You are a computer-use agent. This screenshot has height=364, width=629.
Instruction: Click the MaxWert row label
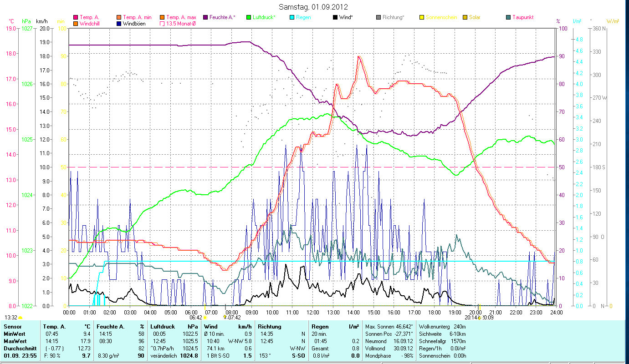point(15,341)
